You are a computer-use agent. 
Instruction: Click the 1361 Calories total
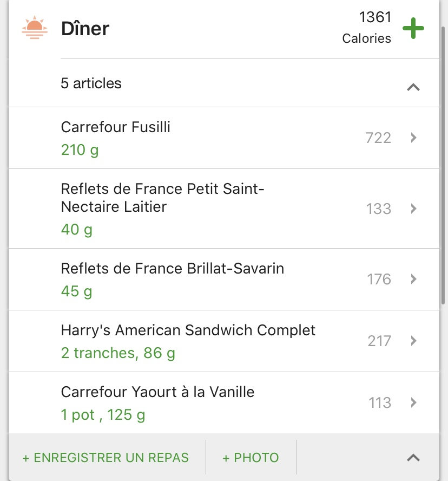[368, 27]
